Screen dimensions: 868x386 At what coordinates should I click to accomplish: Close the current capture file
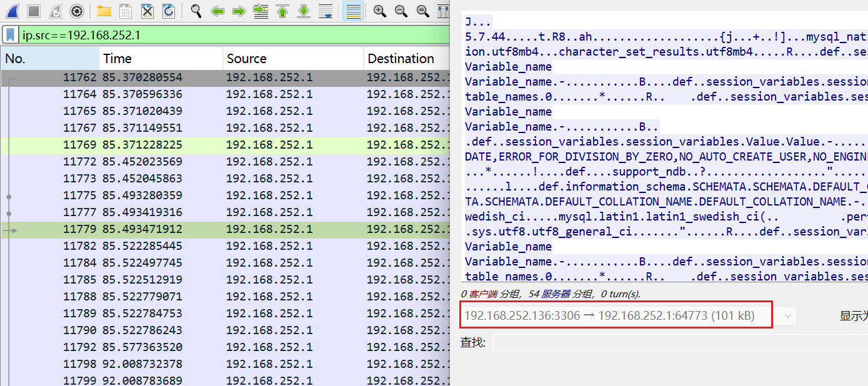pos(147,11)
